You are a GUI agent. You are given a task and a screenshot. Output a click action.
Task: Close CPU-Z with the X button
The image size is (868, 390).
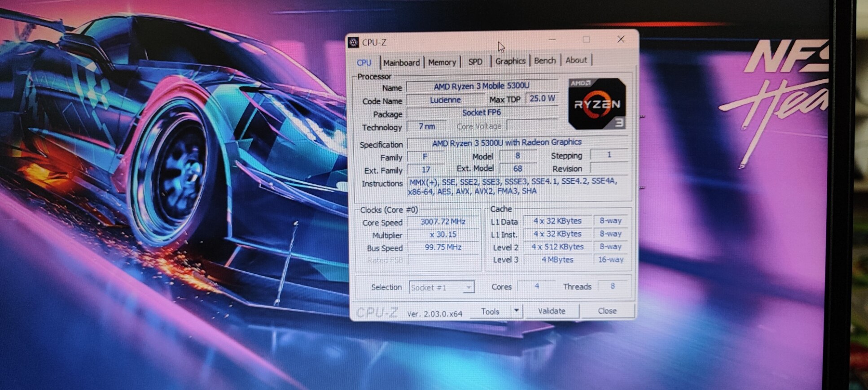[621, 39]
